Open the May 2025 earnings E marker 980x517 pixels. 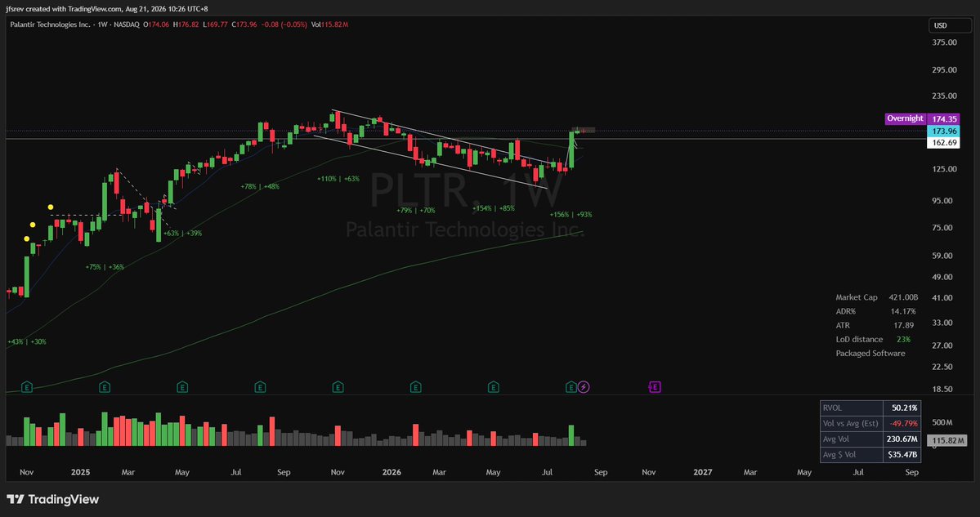point(182,387)
